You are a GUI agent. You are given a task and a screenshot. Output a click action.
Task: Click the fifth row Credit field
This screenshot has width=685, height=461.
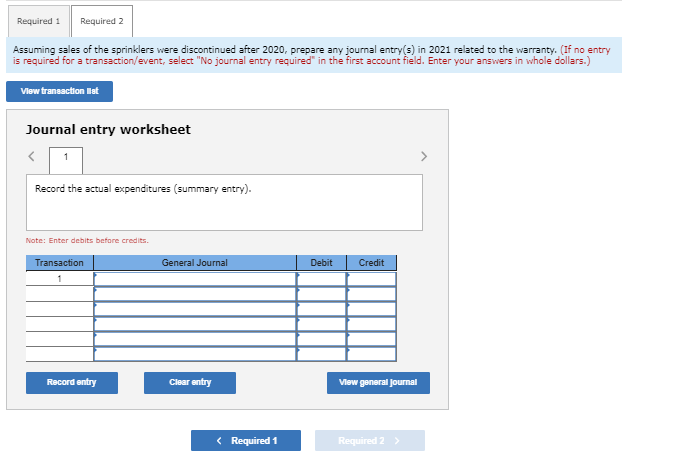(x=371, y=339)
